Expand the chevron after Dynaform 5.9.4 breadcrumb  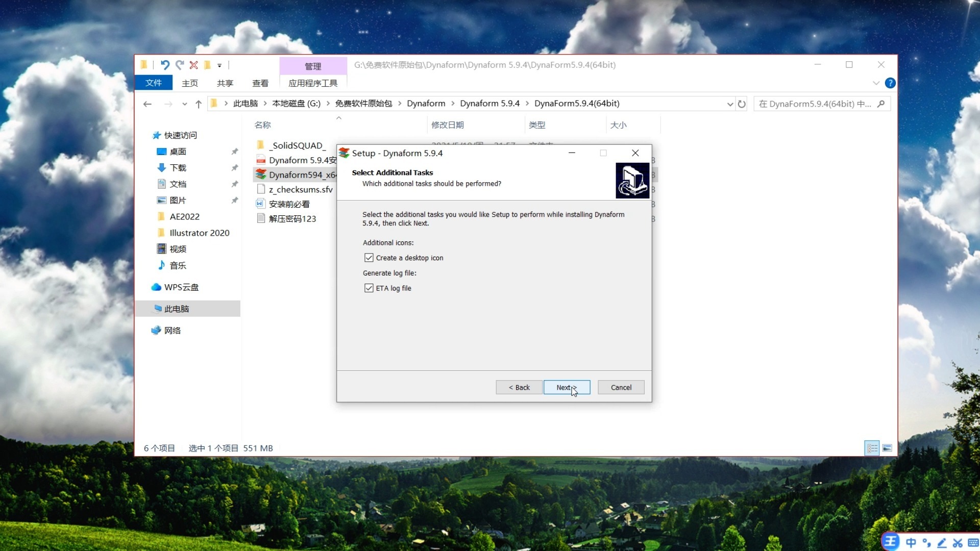527,104
